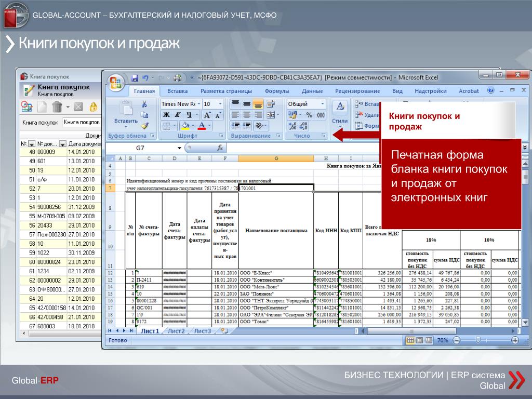Apply underline with the Ч button
Viewport: 532px width, 399px height.
(189, 115)
